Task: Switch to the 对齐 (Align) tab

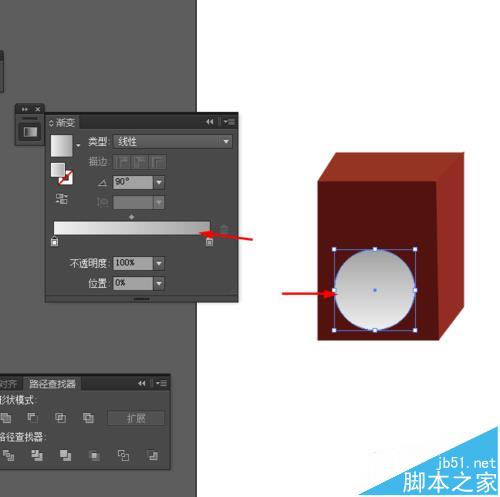Action: coord(9,384)
